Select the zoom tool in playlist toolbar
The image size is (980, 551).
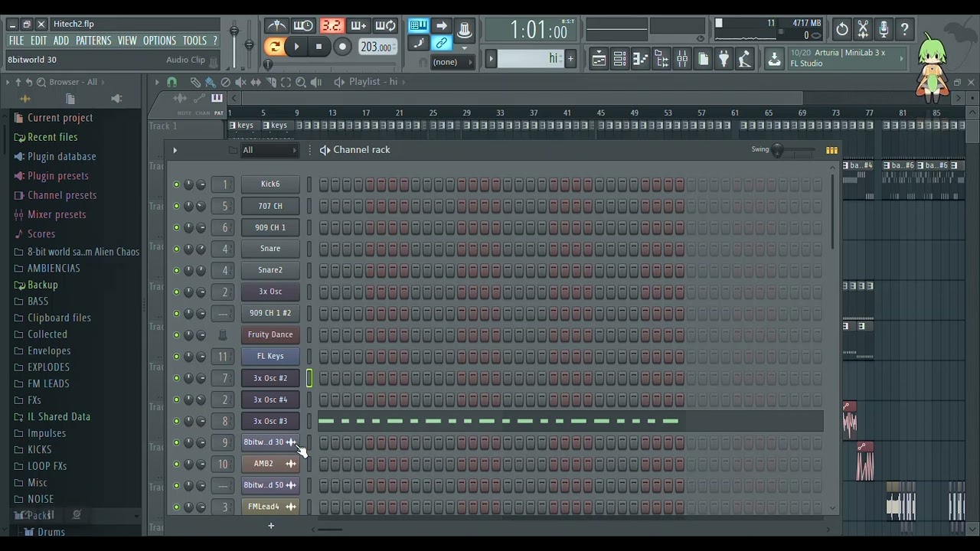click(301, 82)
